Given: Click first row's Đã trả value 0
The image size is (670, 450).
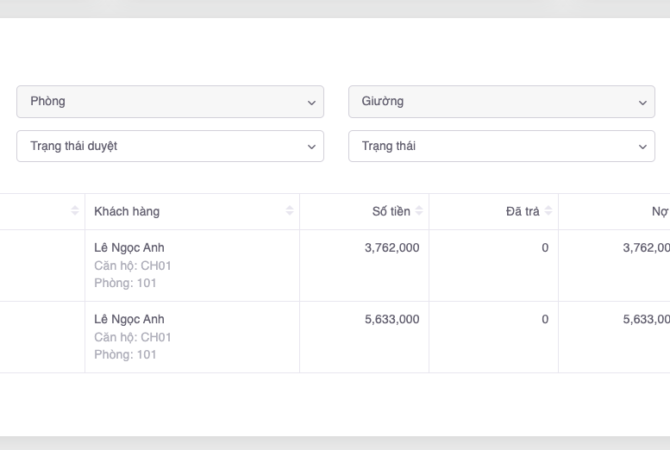Looking at the screenshot, I should (545, 248).
